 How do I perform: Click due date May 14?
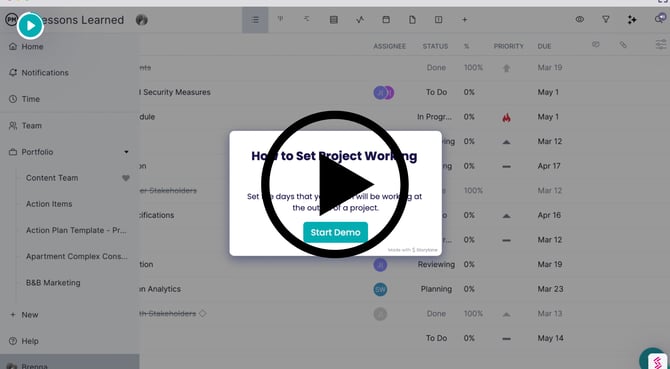550,338
